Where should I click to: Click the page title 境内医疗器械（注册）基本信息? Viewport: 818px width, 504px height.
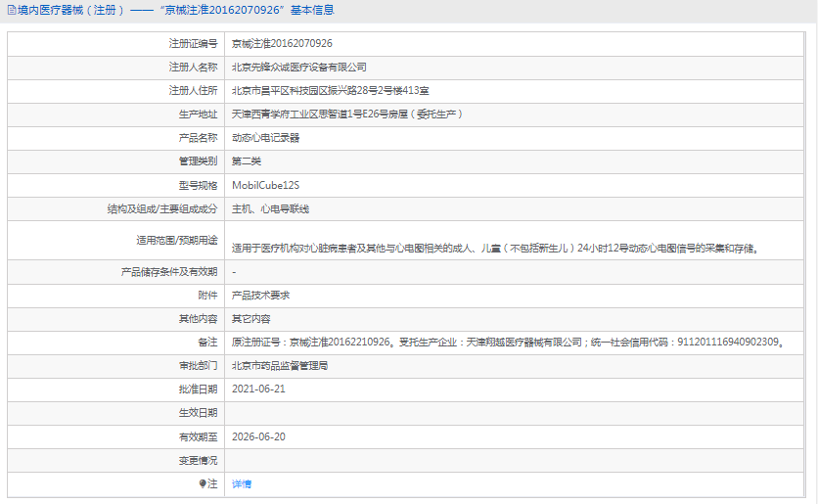point(176,10)
